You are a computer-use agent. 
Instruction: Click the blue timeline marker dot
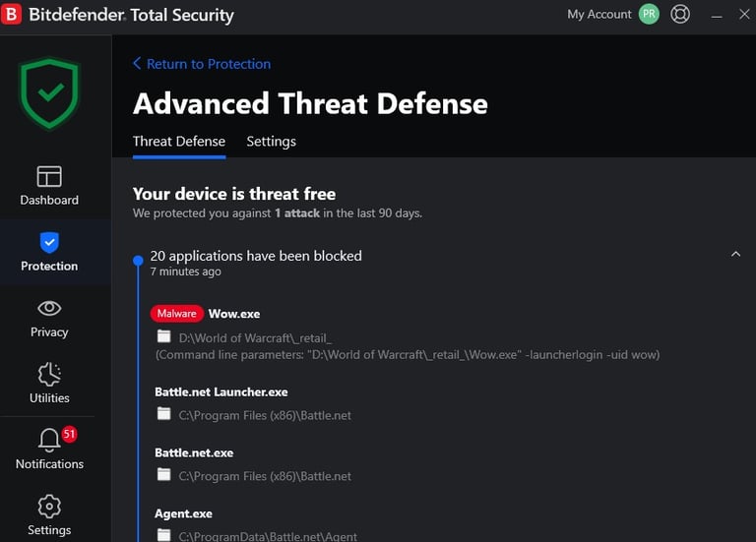point(138,261)
